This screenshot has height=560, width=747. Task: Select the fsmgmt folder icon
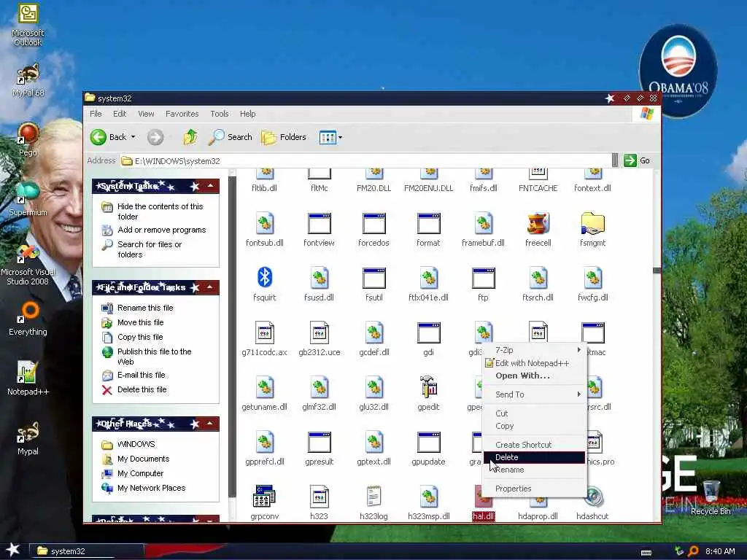click(x=592, y=224)
